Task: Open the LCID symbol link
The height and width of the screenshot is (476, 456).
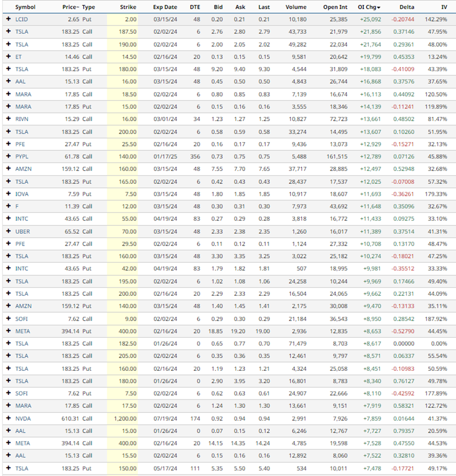Action: pos(21,19)
